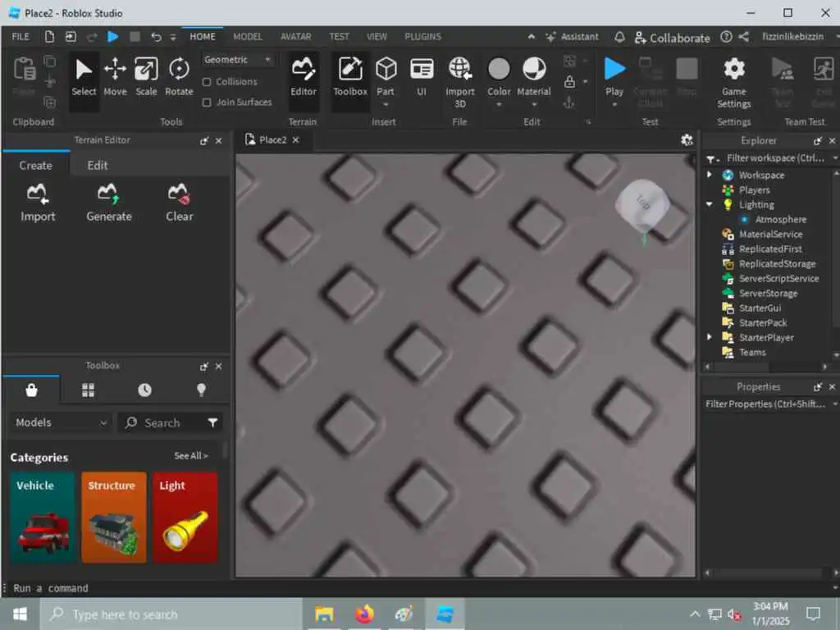Image resolution: width=840 pixels, height=630 pixels.
Task: Click the view selector cube in viewport
Action: 642,204
